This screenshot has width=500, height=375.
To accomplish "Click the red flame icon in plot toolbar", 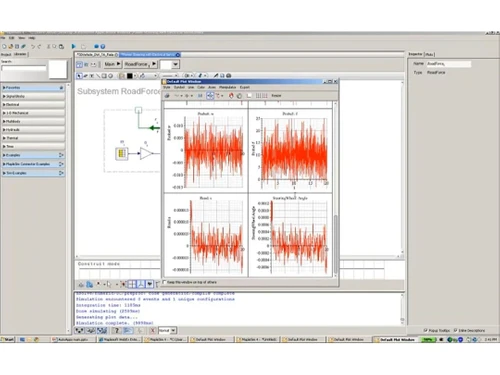I will pyautogui.click(x=231, y=96).
